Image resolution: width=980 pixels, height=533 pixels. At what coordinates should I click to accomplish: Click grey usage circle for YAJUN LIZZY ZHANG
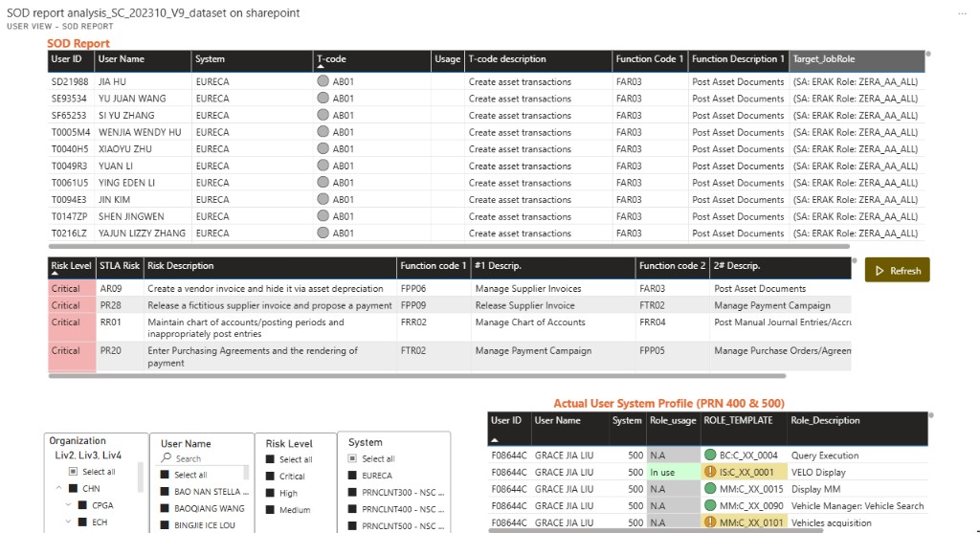pos(323,233)
